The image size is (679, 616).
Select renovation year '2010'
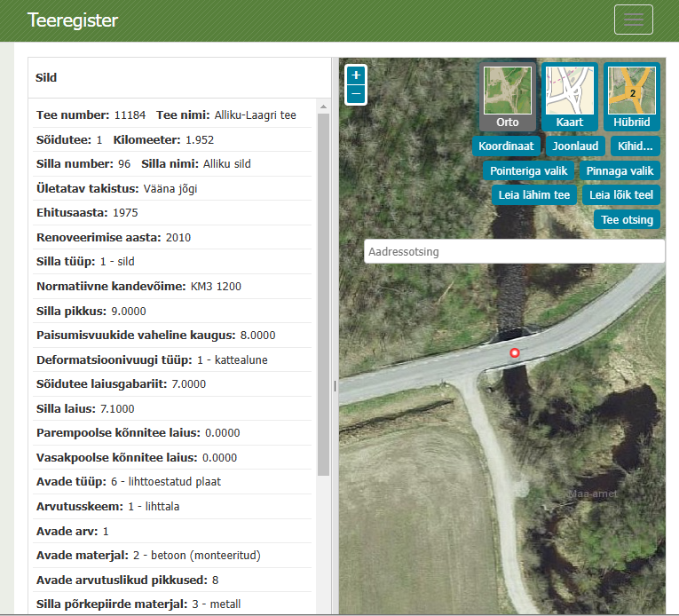(x=178, y=237)
